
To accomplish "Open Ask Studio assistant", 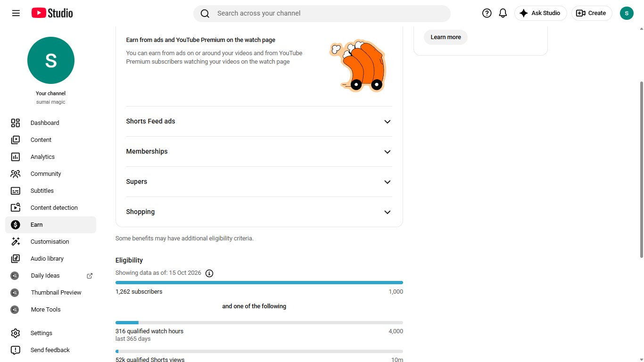I will click(x=540, y=13).
